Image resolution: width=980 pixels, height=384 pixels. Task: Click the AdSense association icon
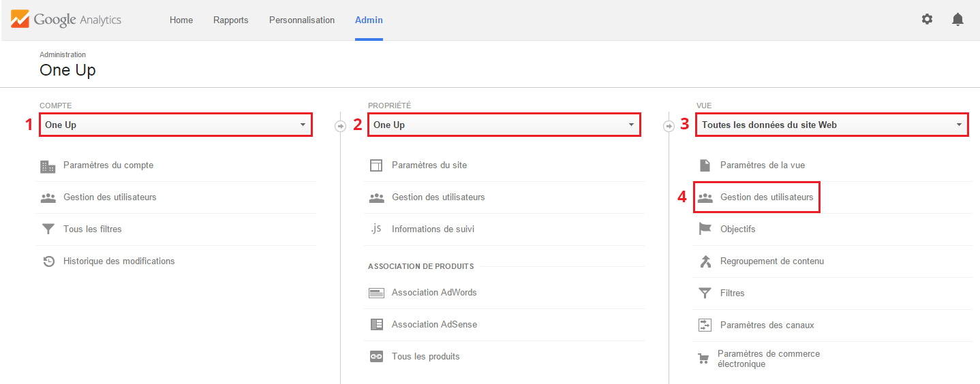click(376, 325)
